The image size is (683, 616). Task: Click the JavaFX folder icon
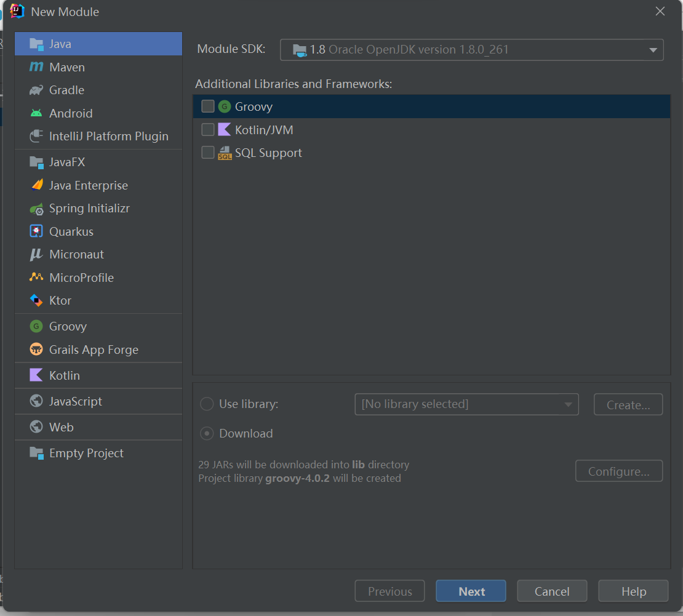[x=36, y=162]
